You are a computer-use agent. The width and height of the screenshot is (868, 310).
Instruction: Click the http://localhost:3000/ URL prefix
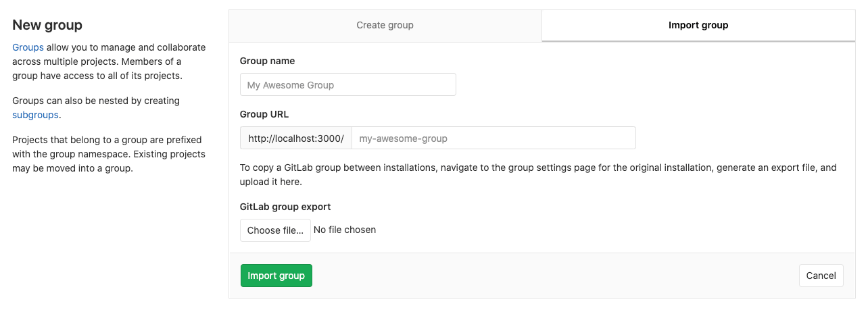(x=295, y=138)
